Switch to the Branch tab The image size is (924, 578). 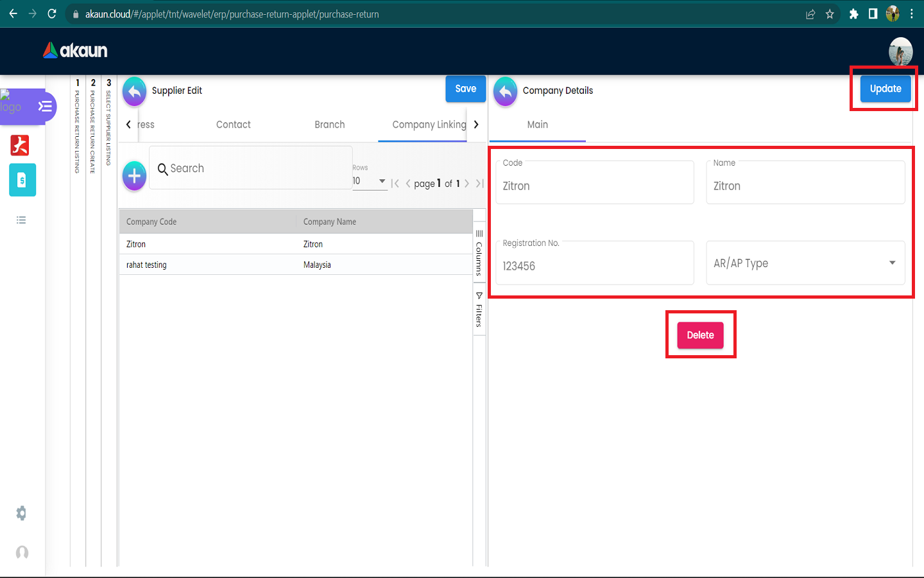(x=329, y=125)
